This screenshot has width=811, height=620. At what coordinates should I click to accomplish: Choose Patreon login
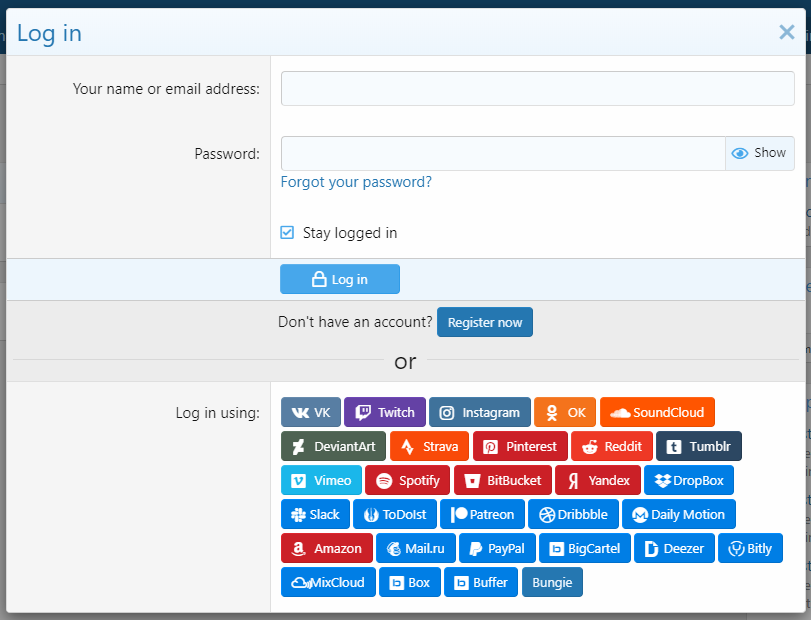point(483,515)
